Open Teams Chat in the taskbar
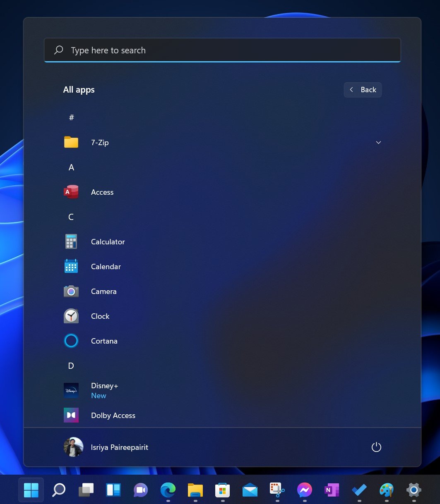 pyautogui.click(x=141, y=490)
